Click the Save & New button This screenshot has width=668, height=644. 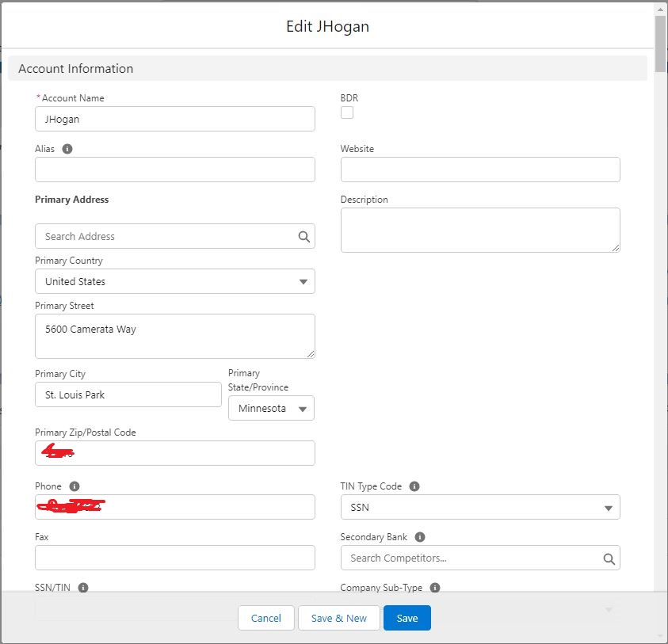pyautogui.click(x=338, y=618)
